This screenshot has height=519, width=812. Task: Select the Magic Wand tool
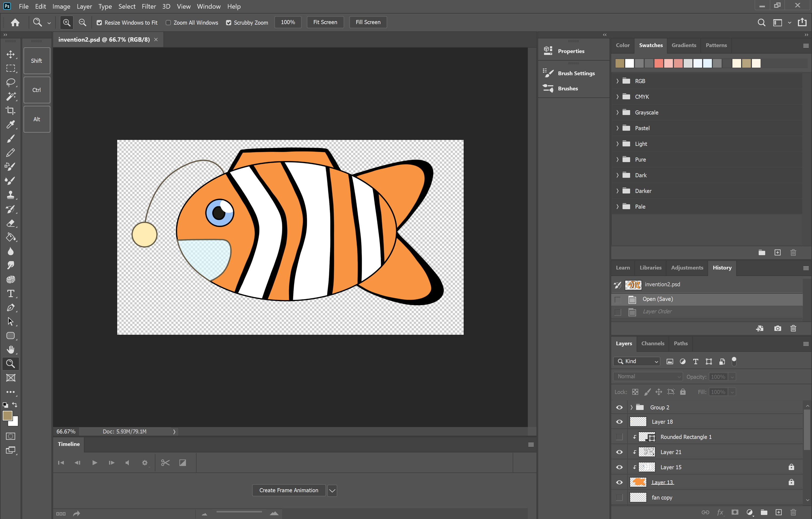point(11,96)
